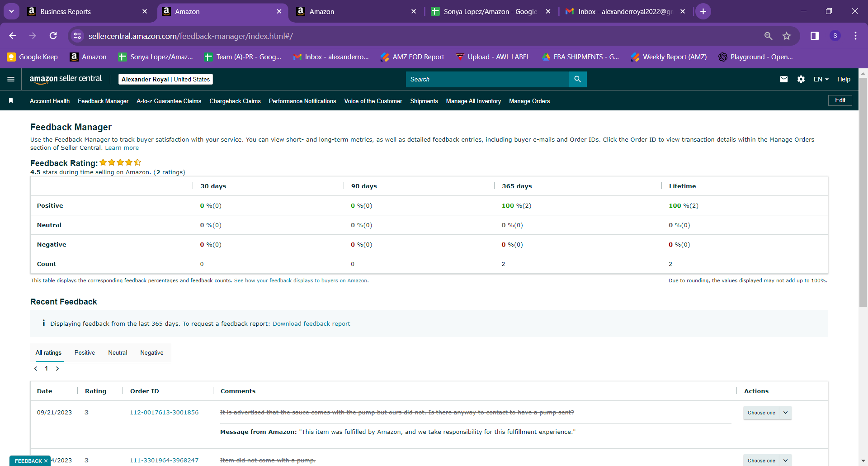Viewport: 868px width, 466px height.
Task: Click page number 1 in pagination
Action: [46, 369]
